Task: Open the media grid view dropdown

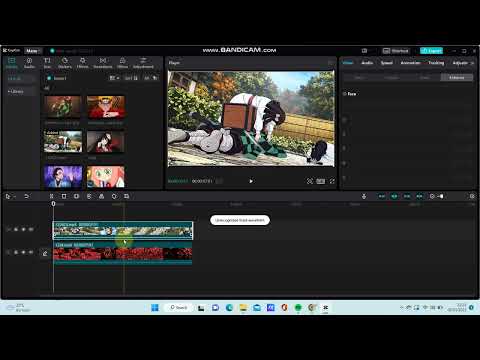Action: pyautogui.click(x=114, y=78)
